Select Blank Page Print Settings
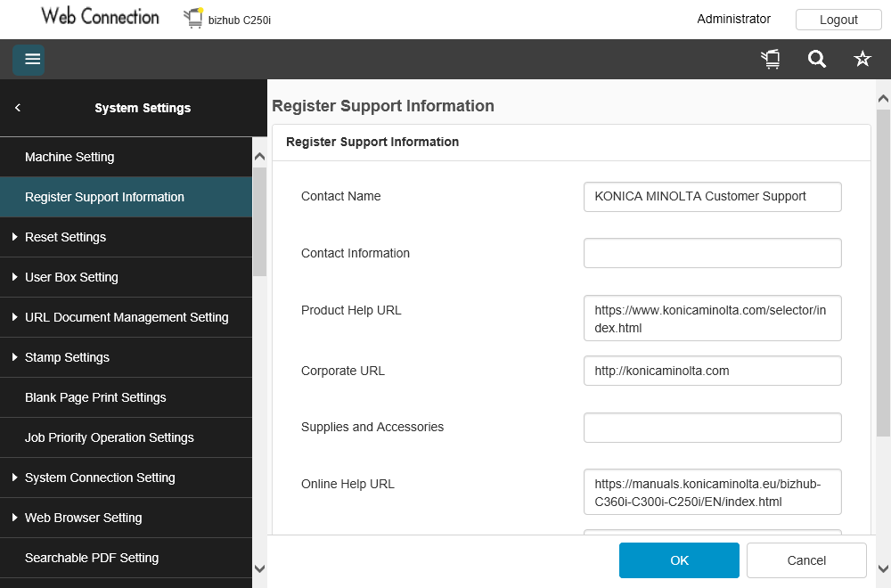The image size is (891, 588). [x=95, y=397]
